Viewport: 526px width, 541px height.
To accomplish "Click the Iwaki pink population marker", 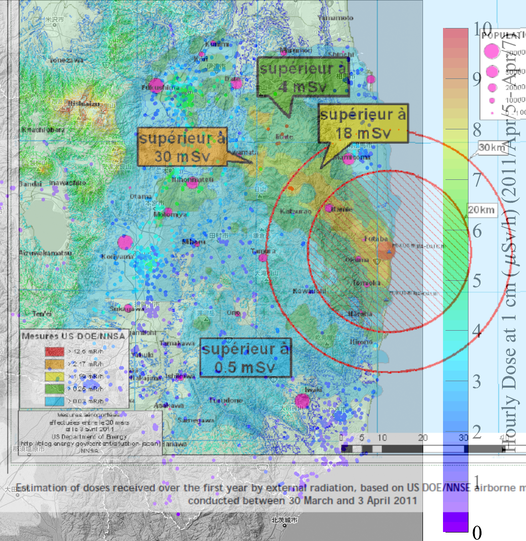I will [302, 401].
